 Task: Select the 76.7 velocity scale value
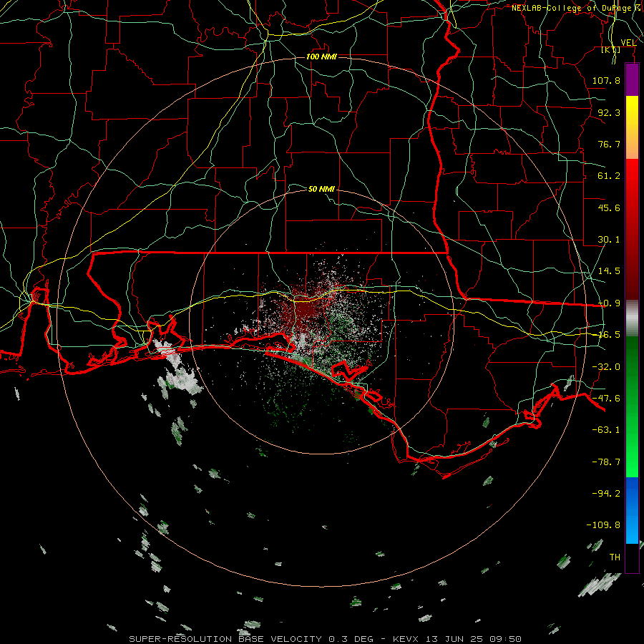[x=609, y=144]
